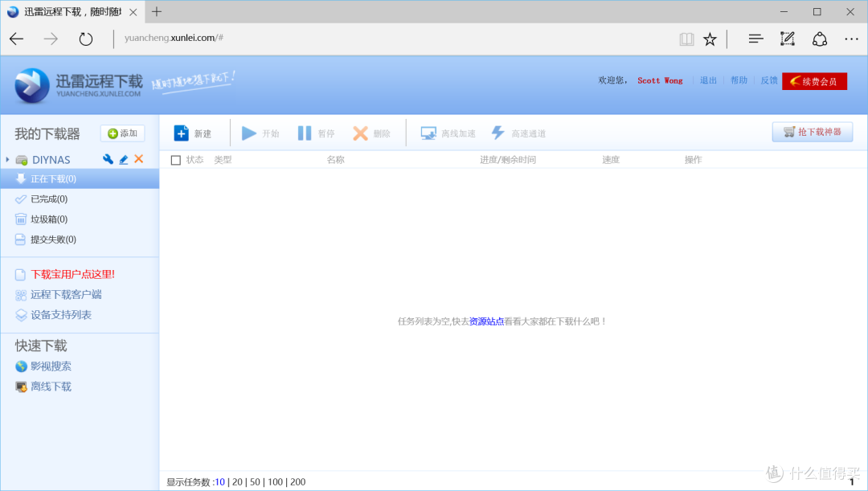Click the 新建 new task button
The height and width of the screenshot is (491, 868).
(x=193, y=133)
